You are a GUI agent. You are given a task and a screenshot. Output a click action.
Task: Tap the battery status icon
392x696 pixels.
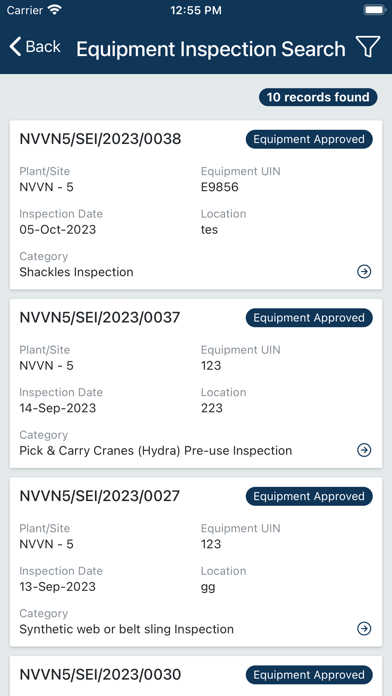point(374,10)
